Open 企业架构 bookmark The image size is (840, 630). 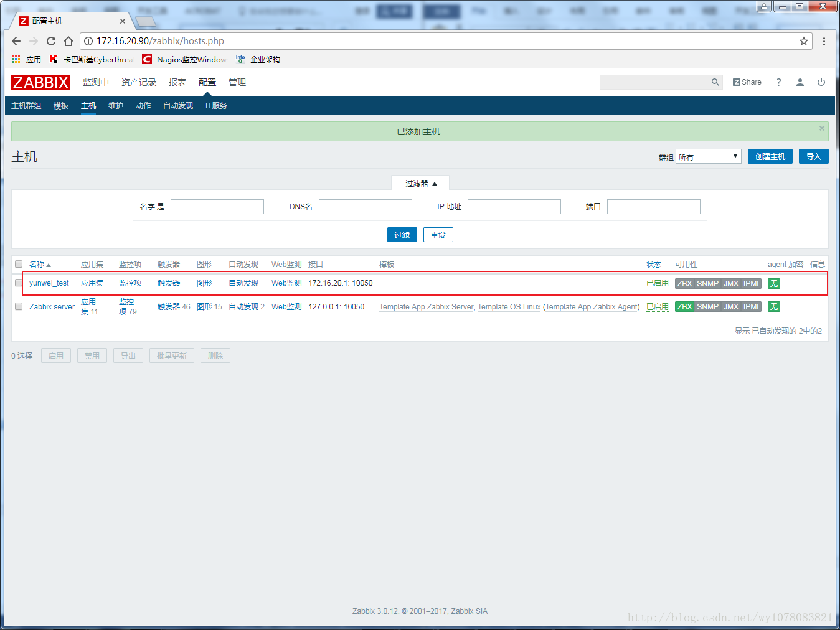tap(258, 59)
